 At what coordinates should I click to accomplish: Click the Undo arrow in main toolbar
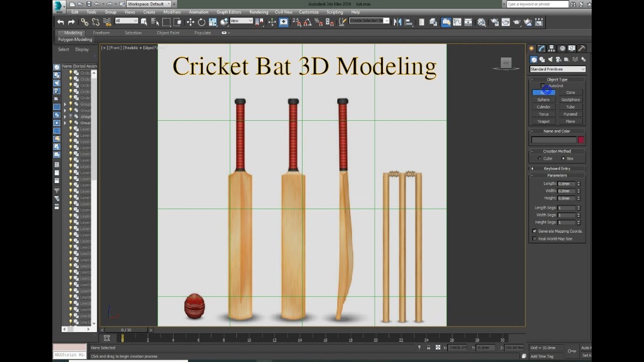click(60, 22)
